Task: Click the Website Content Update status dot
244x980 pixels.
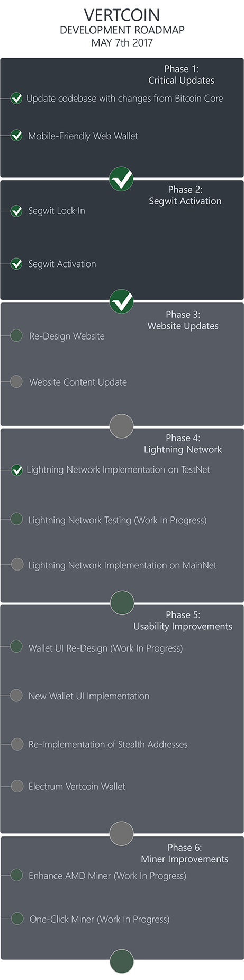Action: pyautogui.click(x=16, y=381)
